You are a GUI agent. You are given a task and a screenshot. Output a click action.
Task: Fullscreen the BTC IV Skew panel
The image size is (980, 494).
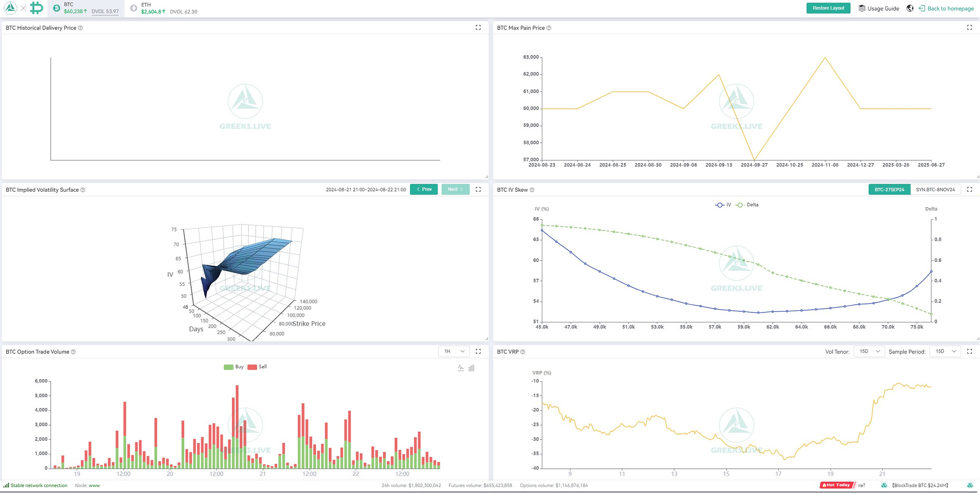(x=969, y=189)
